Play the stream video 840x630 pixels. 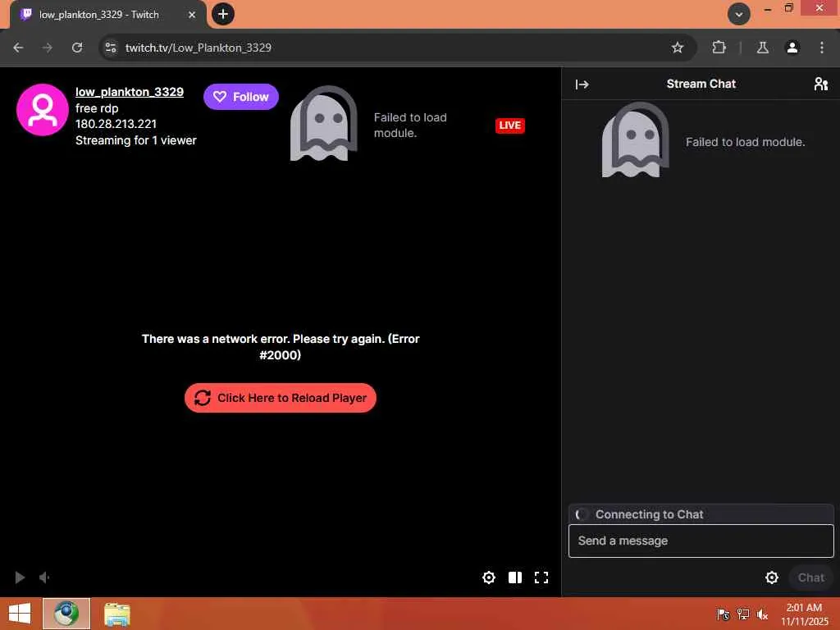(x=20, y=577)
